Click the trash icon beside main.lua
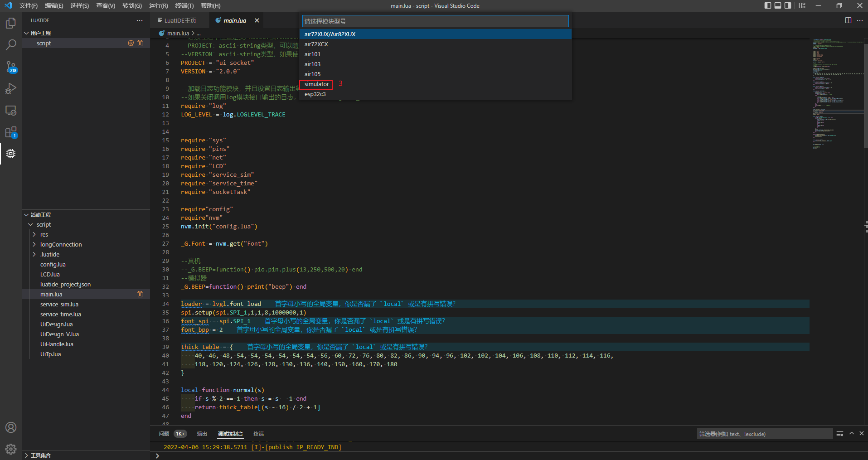The image size is (868, 460). click(140, 294)
